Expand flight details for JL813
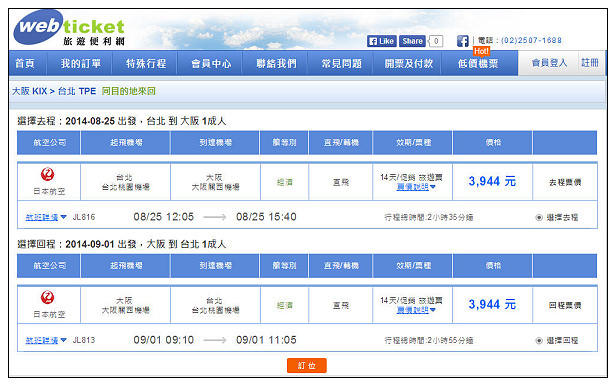Viewport: 616px width, 386px height. (x=46, y=340)
